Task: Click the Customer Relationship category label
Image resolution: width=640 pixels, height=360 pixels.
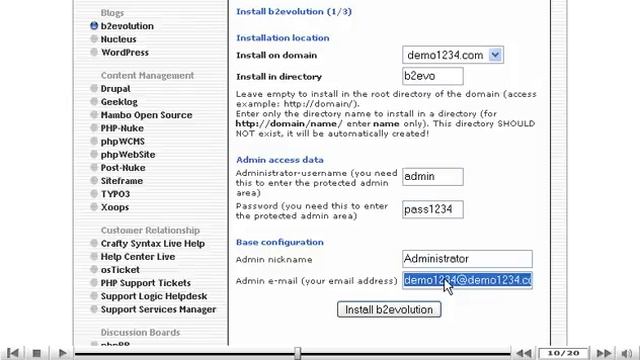Action: (150, 230)
